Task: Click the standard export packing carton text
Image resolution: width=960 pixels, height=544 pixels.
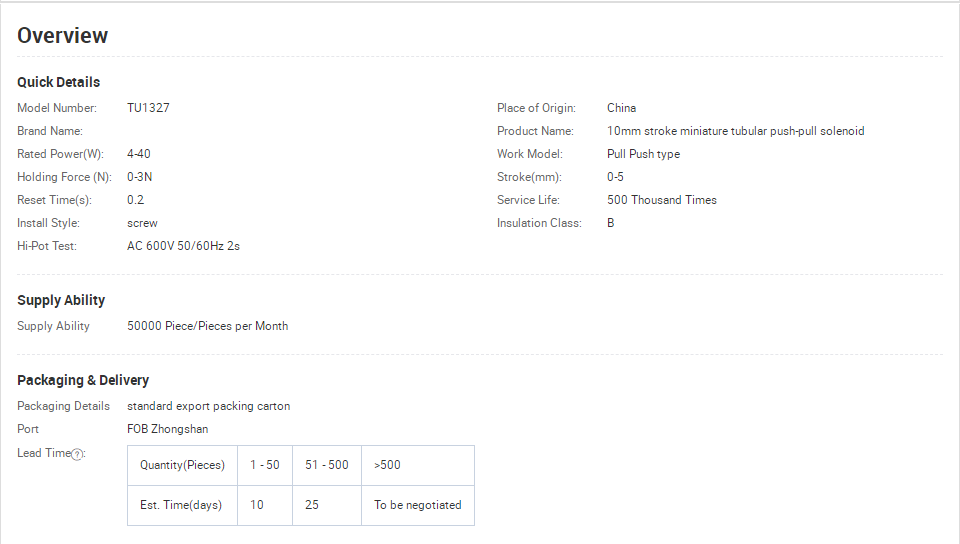Action: [x=208, y=406]
